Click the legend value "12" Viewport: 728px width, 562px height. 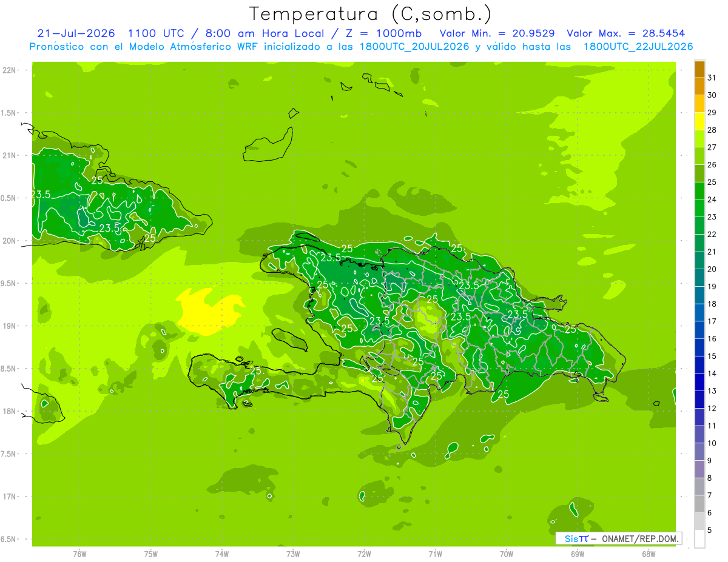point(712,409)
